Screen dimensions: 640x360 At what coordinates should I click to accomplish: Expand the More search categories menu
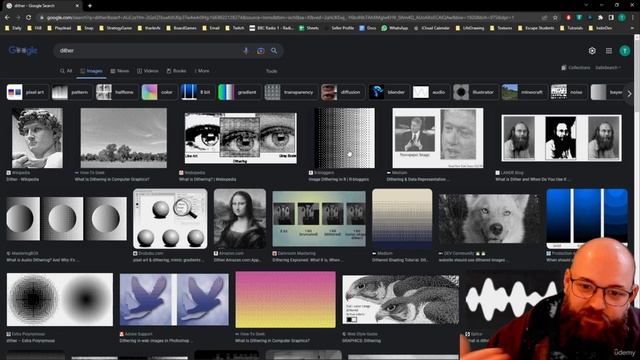(202, 71)
